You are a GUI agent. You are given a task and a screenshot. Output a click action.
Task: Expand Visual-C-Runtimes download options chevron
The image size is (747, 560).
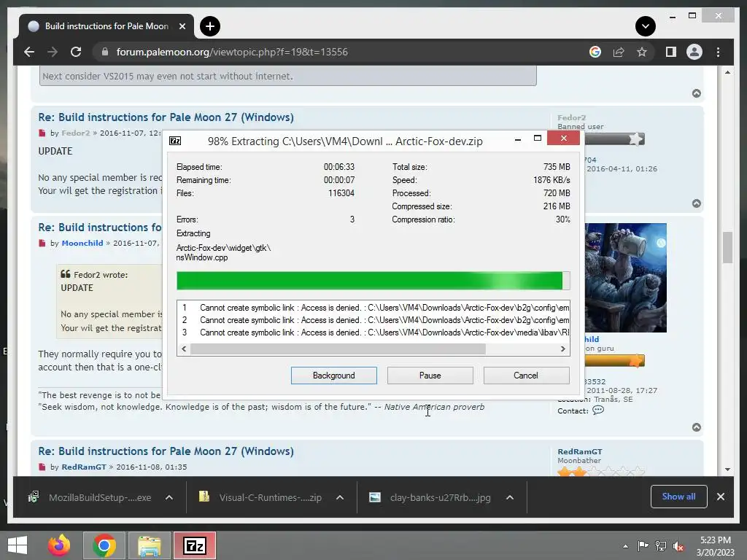point(340,497)
